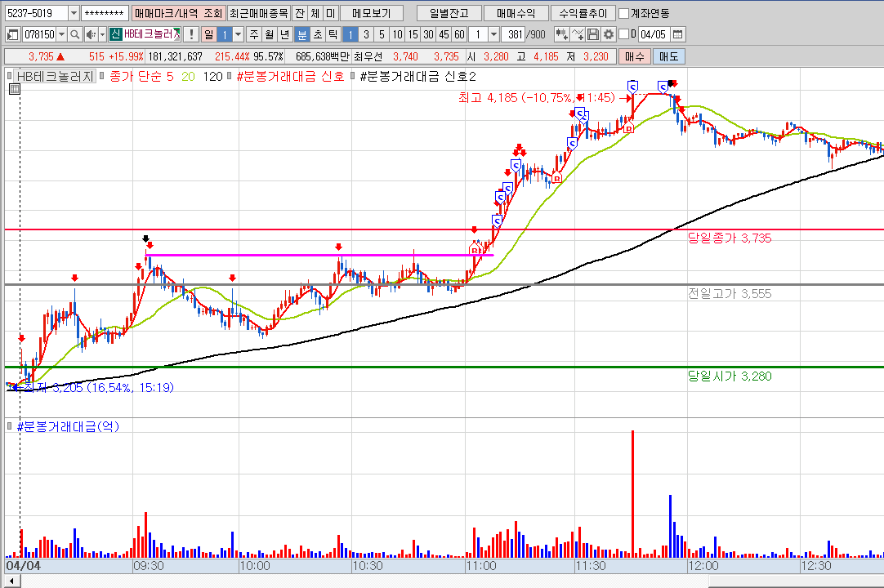Toggle #분봉거래대금(억) volume panel legend marker
Screen dimensions: 884x588
click(10, 426)
